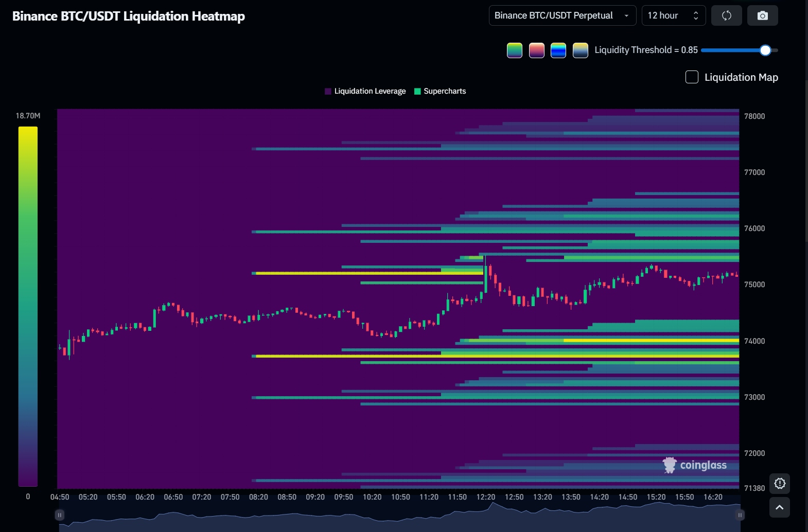Click the 0 scale minimum label
The height and width of the screenshot is (532, 808).
tap(28, 496)
